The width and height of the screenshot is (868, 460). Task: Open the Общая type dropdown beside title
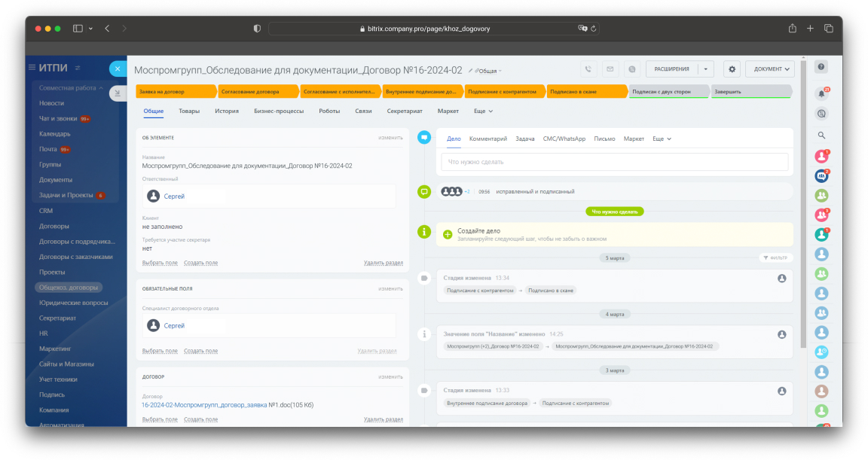(x=488, y=71)
